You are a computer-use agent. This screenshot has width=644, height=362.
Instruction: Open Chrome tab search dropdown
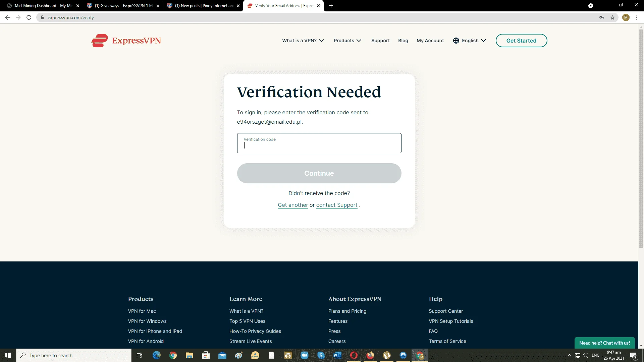[591, 6]
